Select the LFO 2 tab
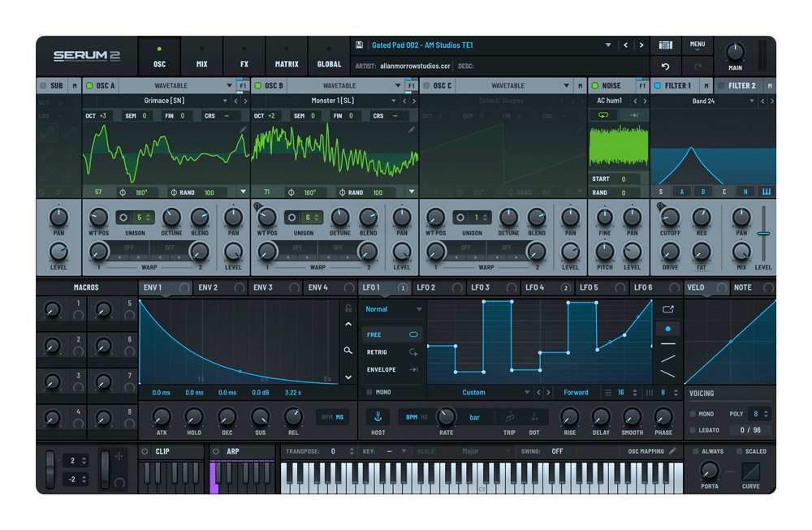 pyautogui.click(x=438, y=287)
